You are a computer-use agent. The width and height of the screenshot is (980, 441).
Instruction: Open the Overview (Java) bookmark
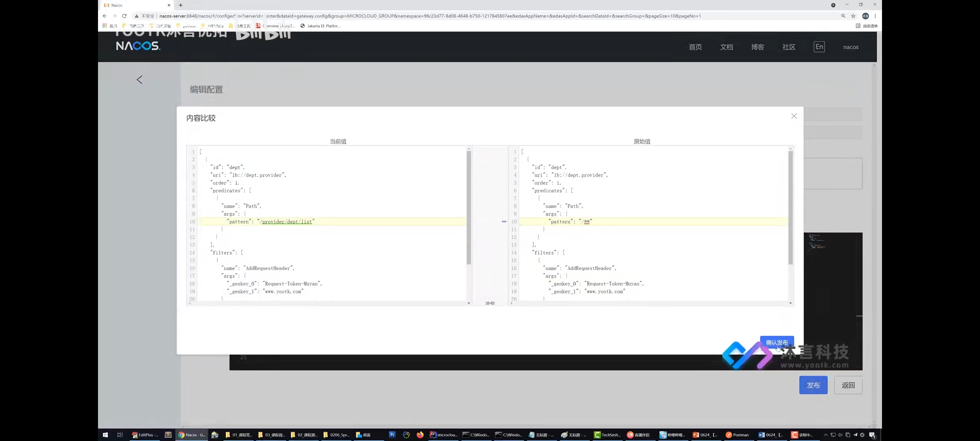pyautogui.click(x=276, y=26)
